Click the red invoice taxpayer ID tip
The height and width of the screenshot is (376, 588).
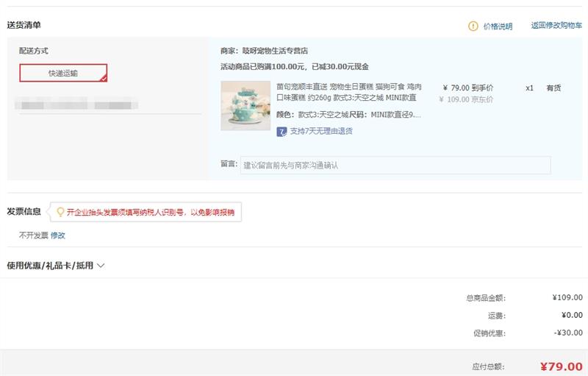coord(150,213)
